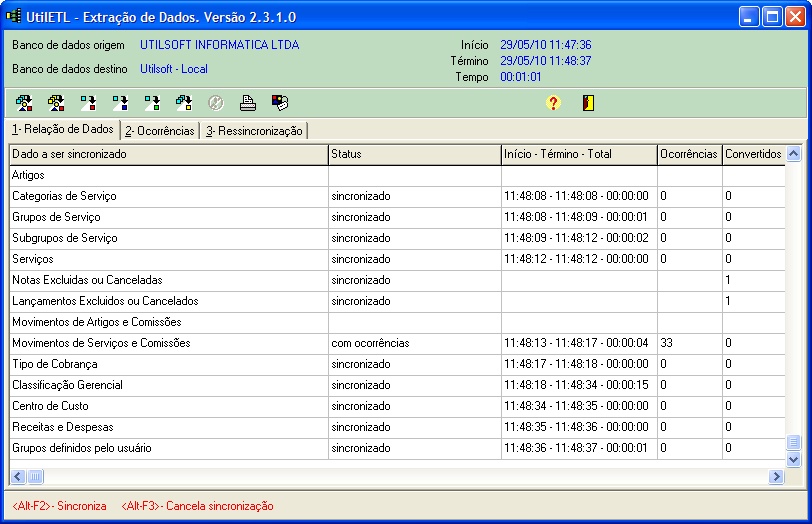Select the Serviços row

[x=397, y=259]
